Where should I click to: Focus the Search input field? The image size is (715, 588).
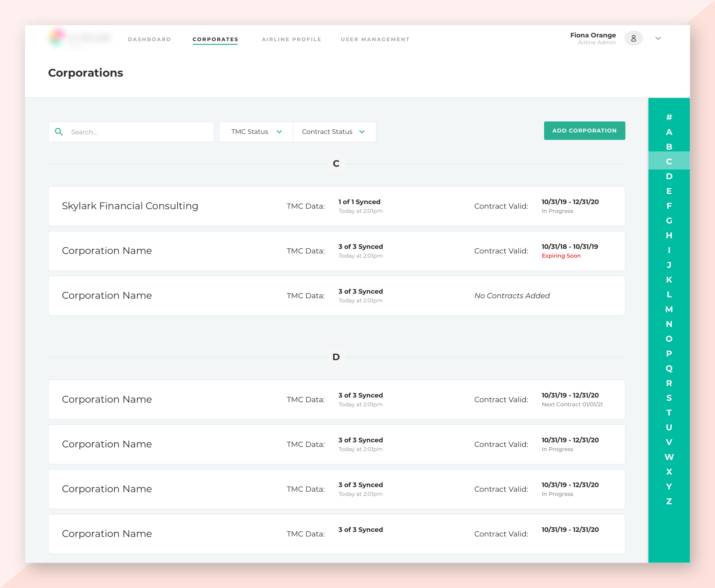point(139,132)
